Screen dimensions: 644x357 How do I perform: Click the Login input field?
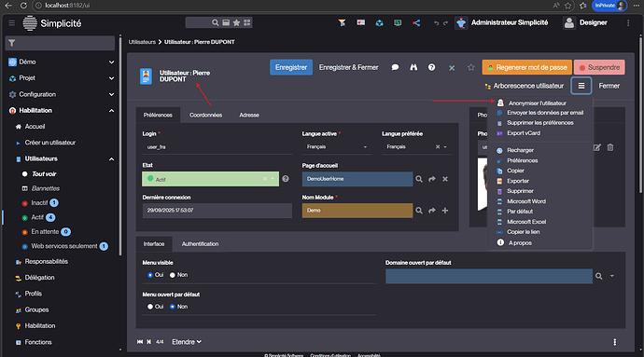coord(217,147)
